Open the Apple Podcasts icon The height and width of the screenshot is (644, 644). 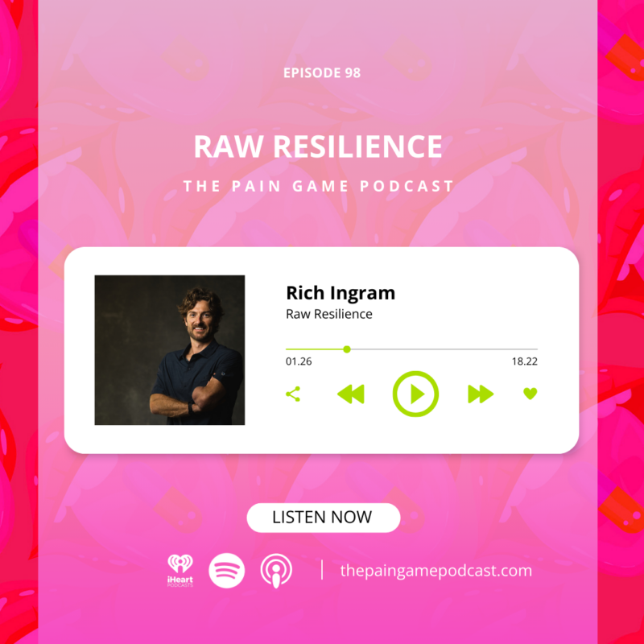[x=278, y=569]
